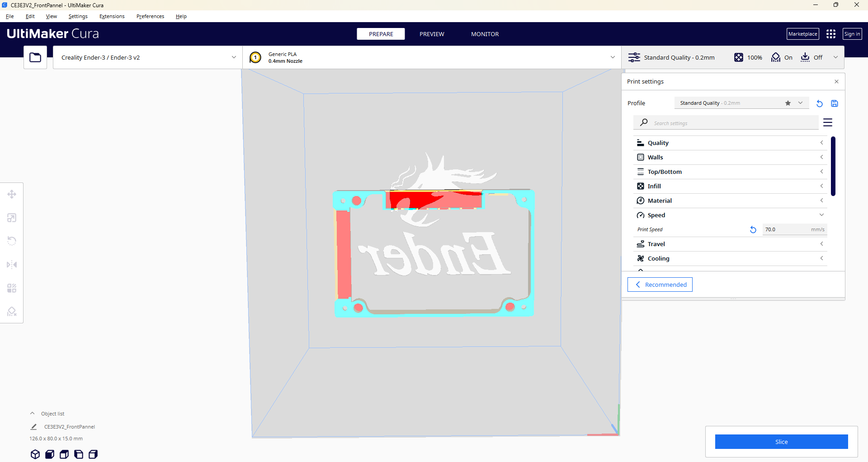Switch to 3D perspective view

pos(35,454)
